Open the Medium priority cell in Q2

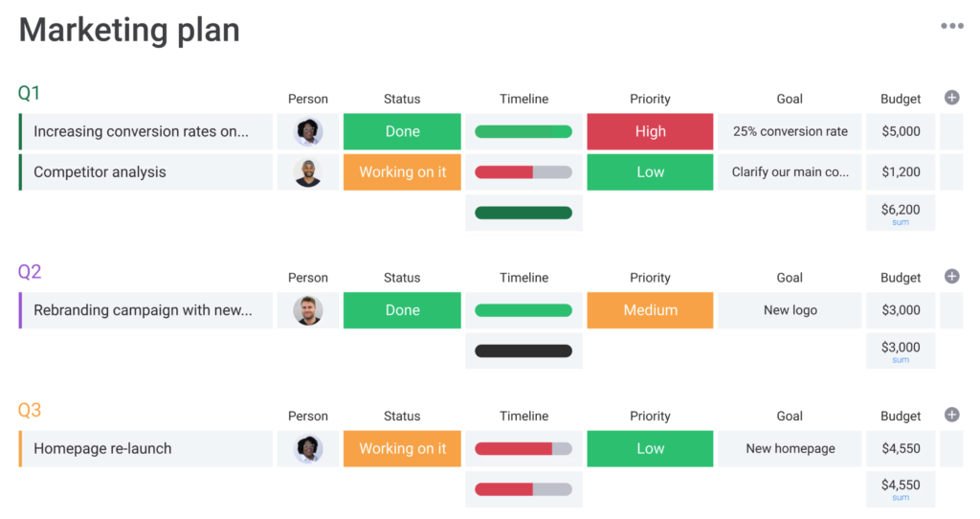pos(650,310)
